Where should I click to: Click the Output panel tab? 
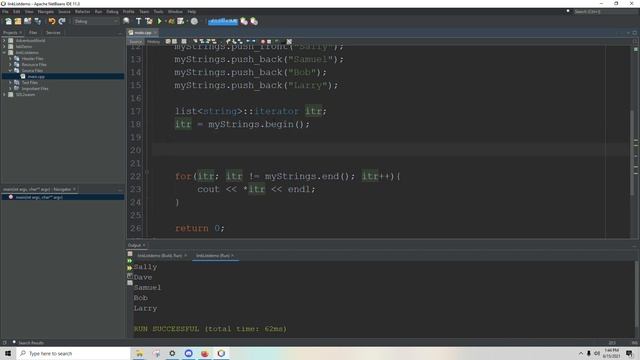coord(136,245)
